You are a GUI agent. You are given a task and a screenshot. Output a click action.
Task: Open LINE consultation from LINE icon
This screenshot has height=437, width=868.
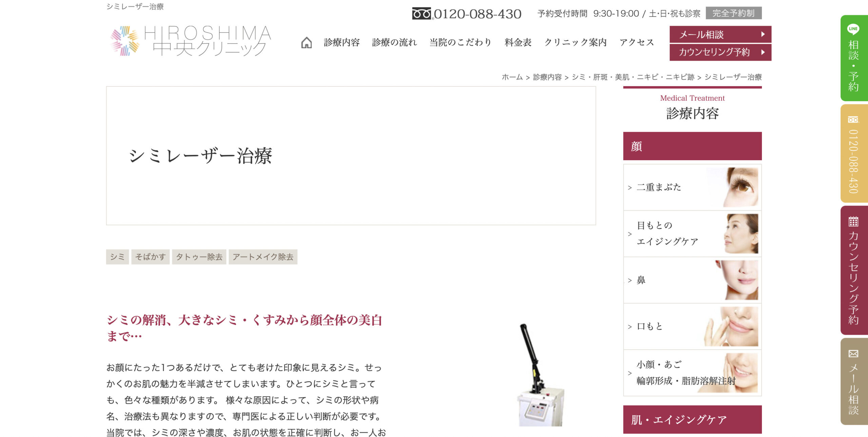pyautogui.click(x=853, y=29)
